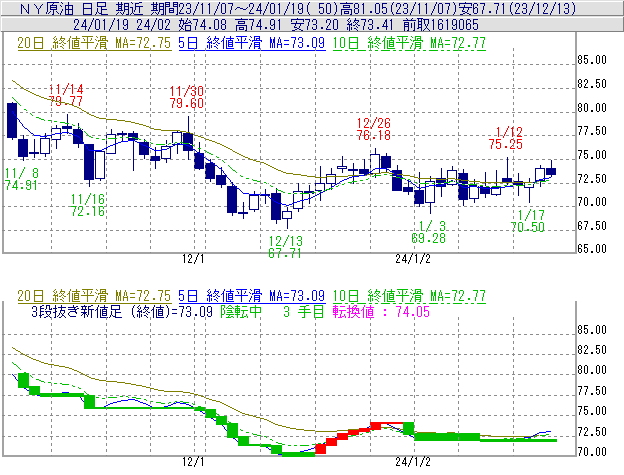624x475 pixels.
Task: Click the 11/30 79.60 high label
Action: 187,97
